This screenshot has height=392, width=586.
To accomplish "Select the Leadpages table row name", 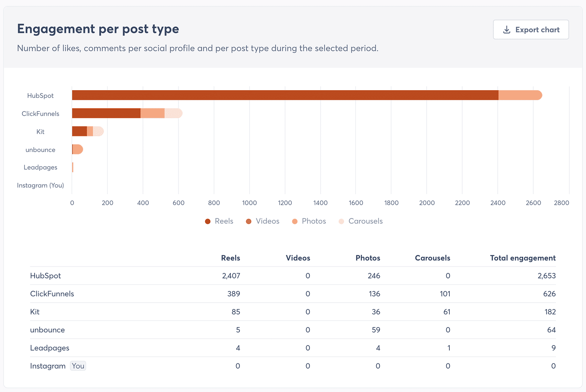I will [x=49, y=348].
